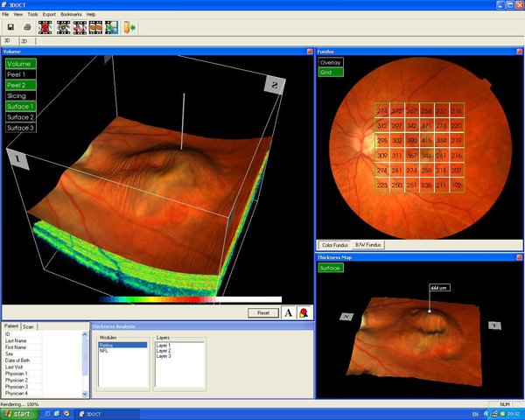
Task: Click the Physician 1 field row
Action: coord(42,374)
